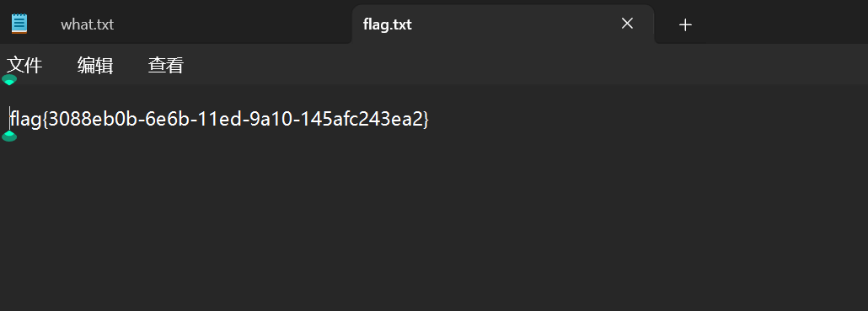Open the 文件 menu
The height and width of the screenshot is (311, 868).
24,65
